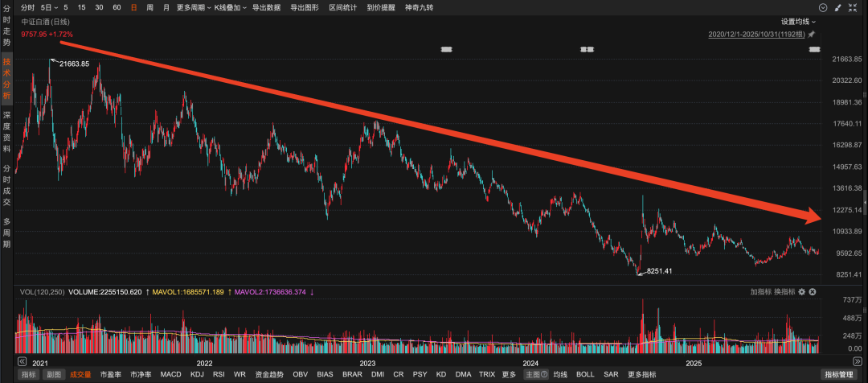
Task: Click the 主图 help question mark
Action: coord(544,375)
